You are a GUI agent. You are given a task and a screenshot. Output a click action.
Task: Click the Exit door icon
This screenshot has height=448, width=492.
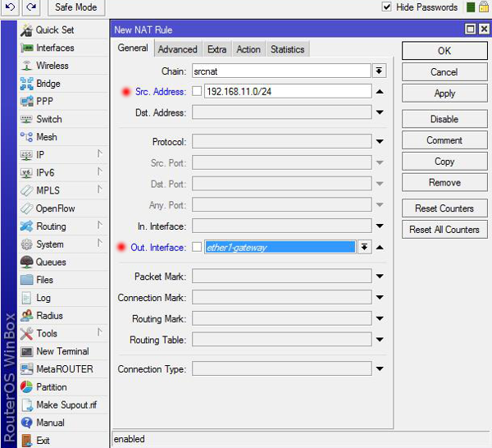[27, 441]
